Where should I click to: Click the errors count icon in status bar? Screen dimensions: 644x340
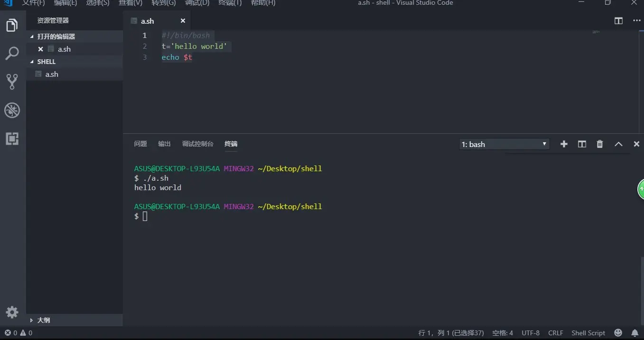[x=10, y=333]
